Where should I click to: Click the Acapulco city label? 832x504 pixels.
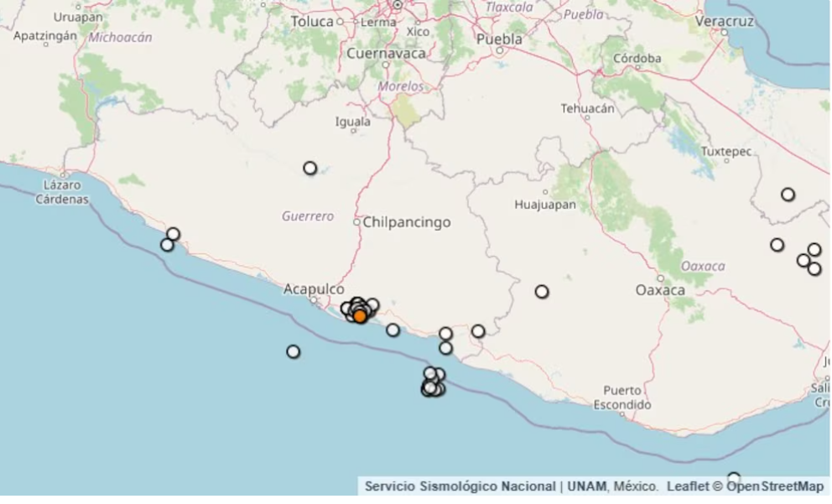click(x=314, y=289)
